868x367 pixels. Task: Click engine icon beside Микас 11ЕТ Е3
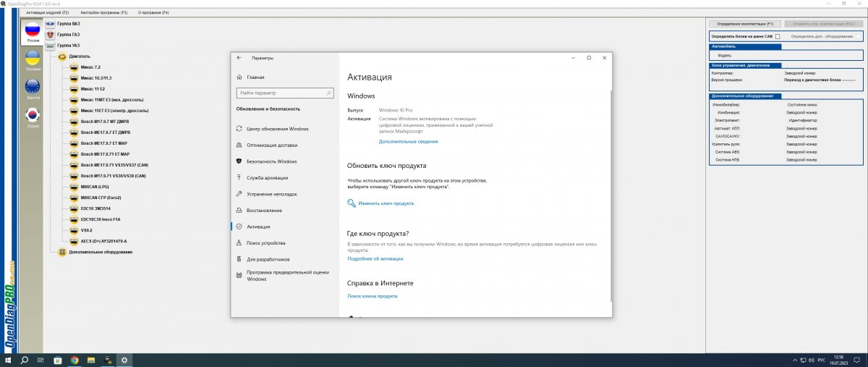coord(74,111)
